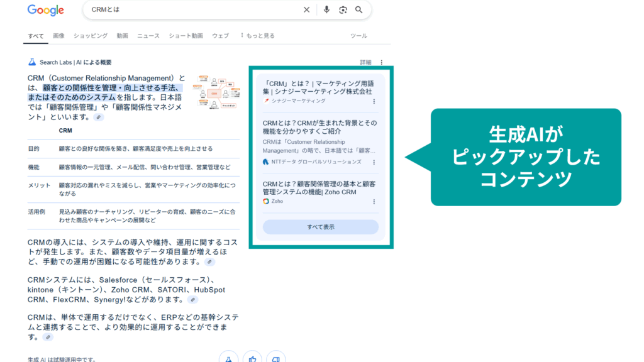Image resolution: width=644 pixels, height=362 pixels.
Task: Click the thumbs down feedback icon
Action: [x=276, y=358]
